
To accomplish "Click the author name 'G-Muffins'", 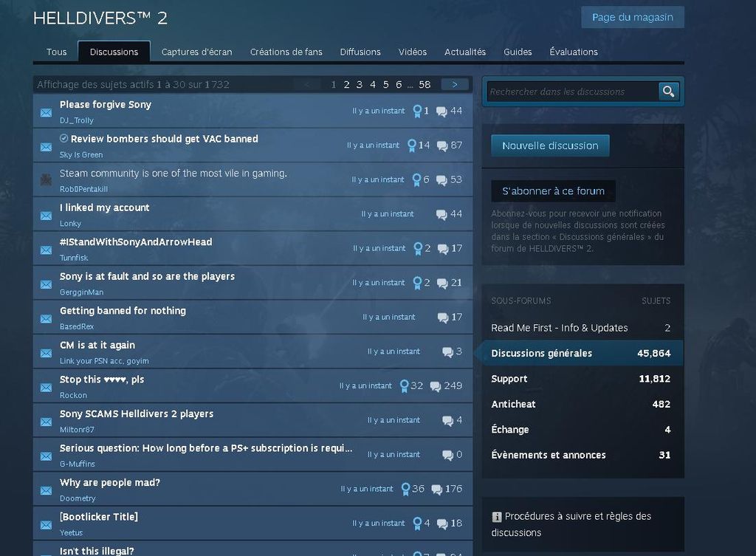I will tap(77, 464).
